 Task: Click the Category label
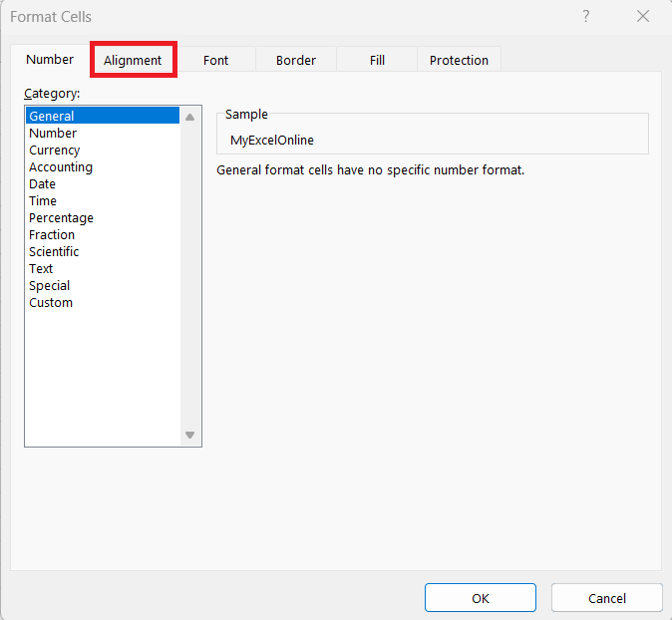52,94
